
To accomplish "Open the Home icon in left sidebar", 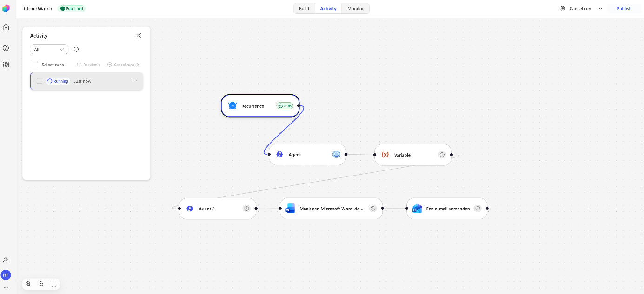I will coord(6,27).
